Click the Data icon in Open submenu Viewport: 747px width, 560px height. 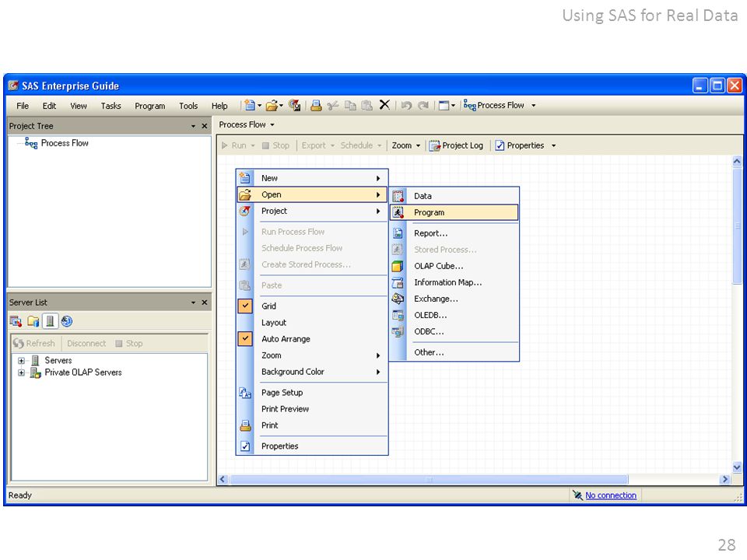tap(398, 196)
